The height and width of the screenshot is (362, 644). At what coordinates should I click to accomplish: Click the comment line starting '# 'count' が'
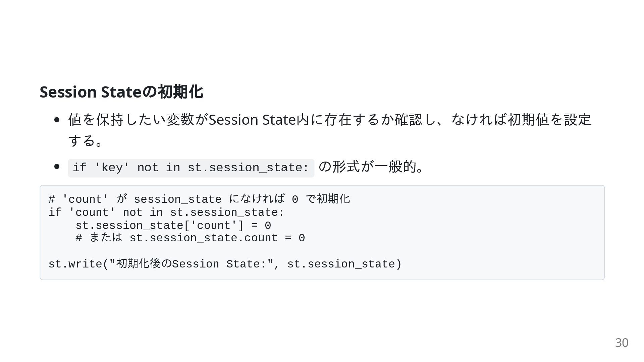click(x=199, y=199)
